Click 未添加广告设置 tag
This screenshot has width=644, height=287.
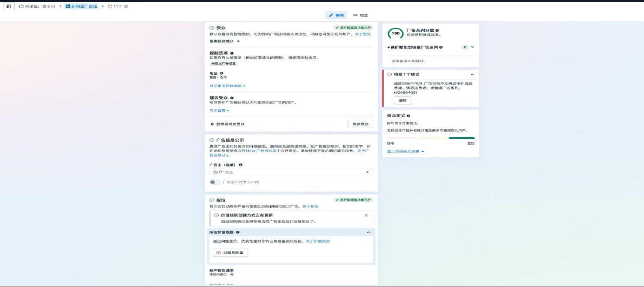(x=224, y=64)
